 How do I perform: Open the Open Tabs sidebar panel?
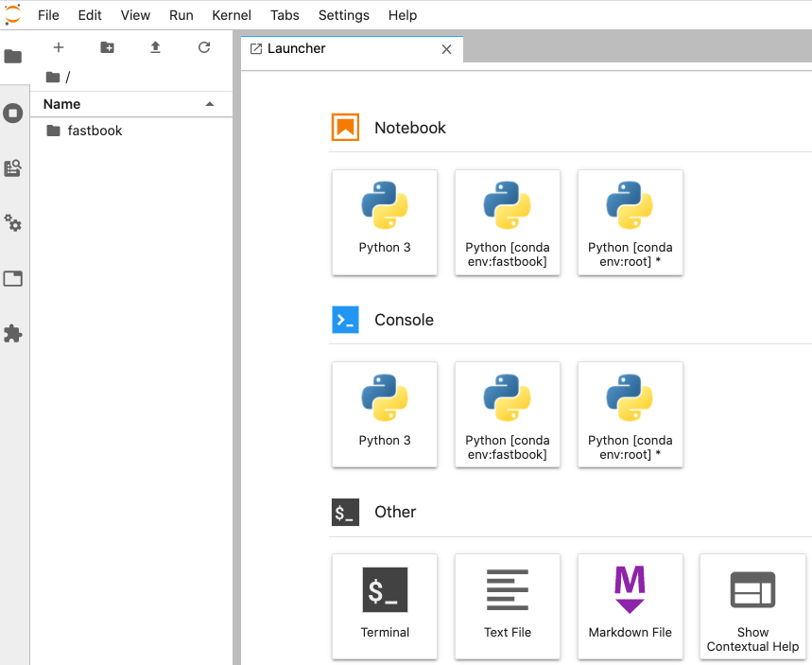click(13, 279)
